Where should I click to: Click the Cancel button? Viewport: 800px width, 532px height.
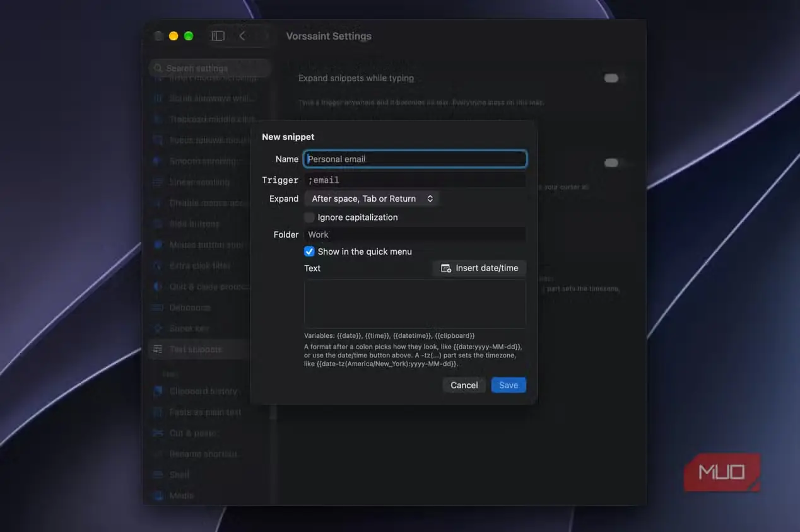point(464,385)
